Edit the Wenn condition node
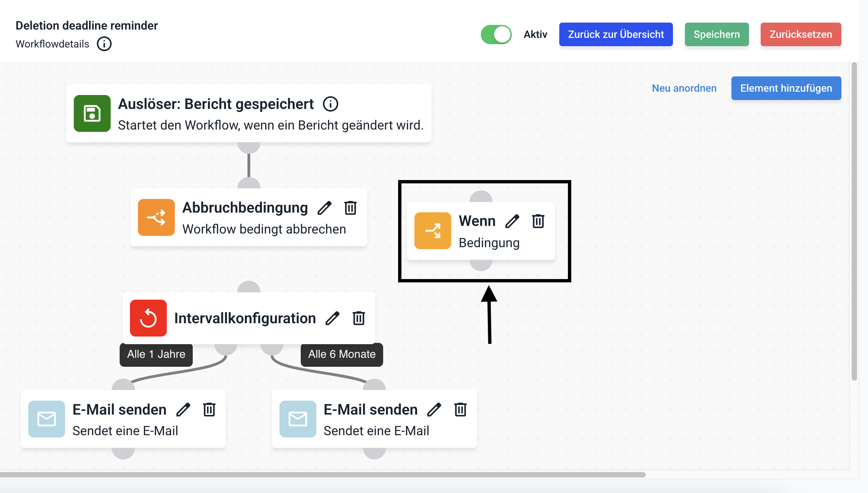This screenshot has width=868, height=493. click(512, 222)
